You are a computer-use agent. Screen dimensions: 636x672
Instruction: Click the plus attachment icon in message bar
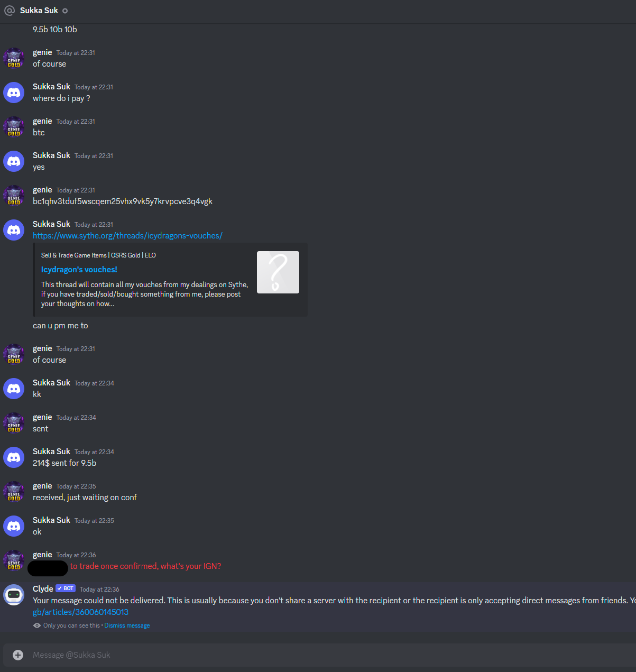(18, 655)
